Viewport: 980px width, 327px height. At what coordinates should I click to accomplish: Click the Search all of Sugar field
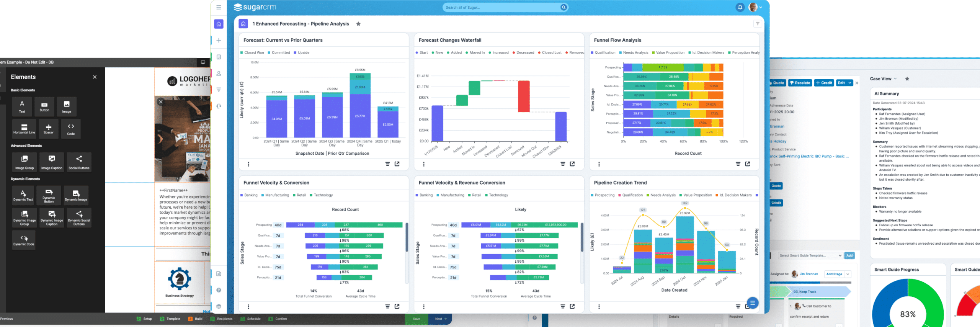(x=501, y=7)
